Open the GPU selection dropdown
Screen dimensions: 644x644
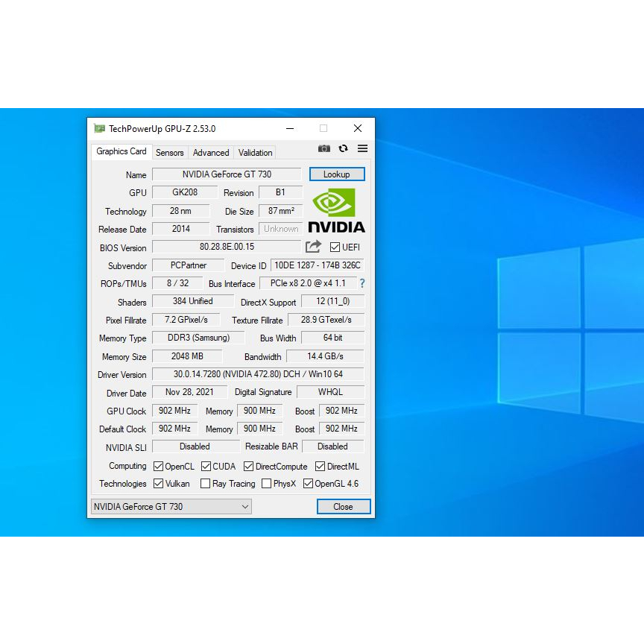coord(171,507)
